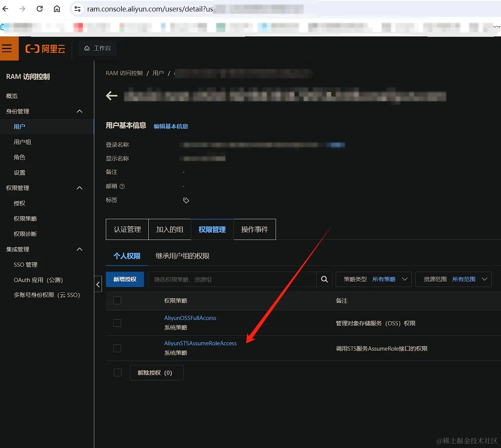Screen dimensions: 501x448
Task: Click 用户 breadcrumb link
Action: 158,73
